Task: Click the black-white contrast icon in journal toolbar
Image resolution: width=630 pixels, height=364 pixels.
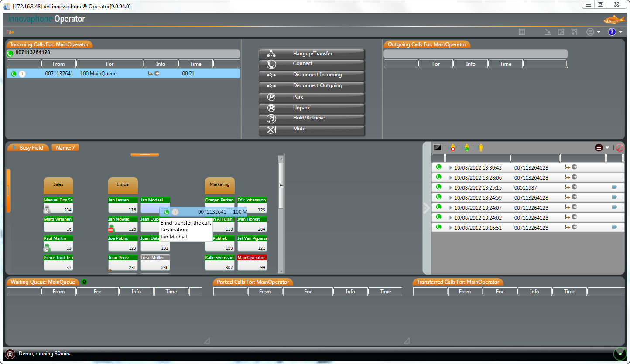Action: coord(438,148)
